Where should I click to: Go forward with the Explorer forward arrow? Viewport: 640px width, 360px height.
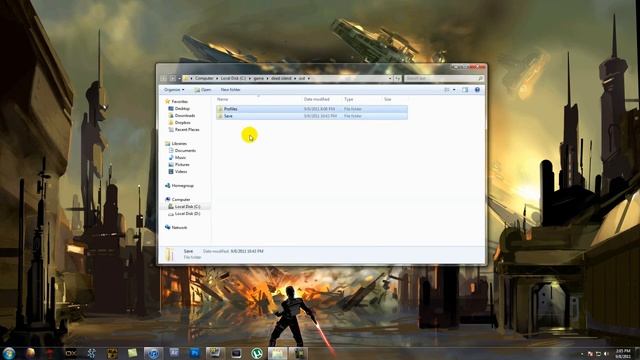tap(173, 78)
